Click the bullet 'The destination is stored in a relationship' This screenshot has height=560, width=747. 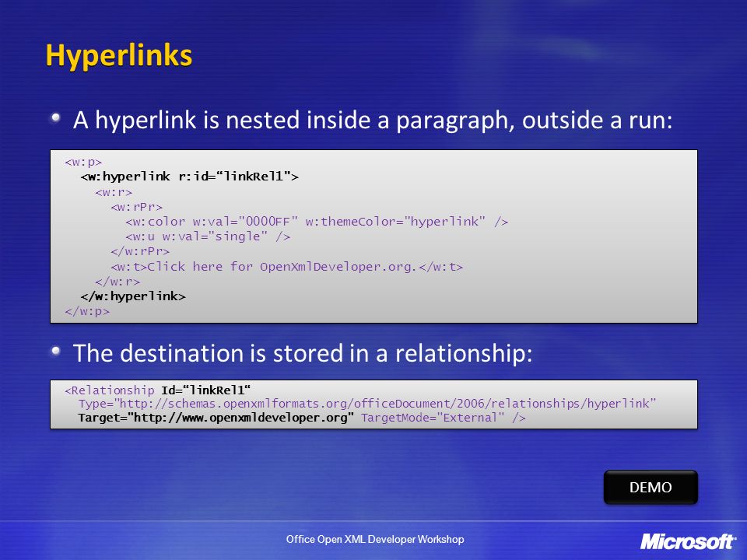coord(303,353)
